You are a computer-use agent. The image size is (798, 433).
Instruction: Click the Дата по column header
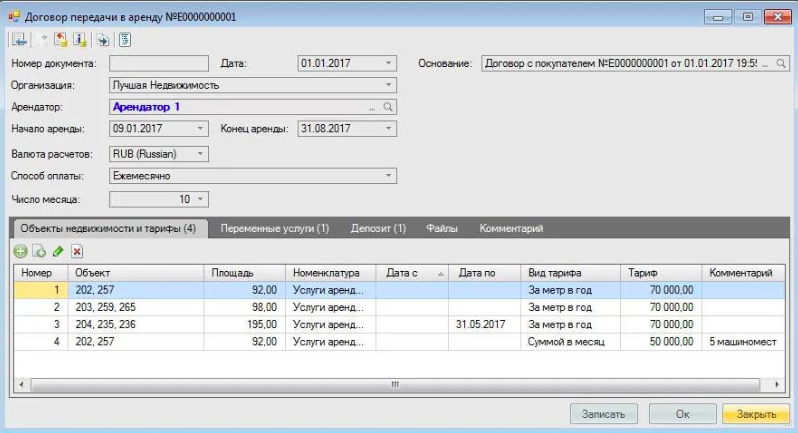click(484, 273)
